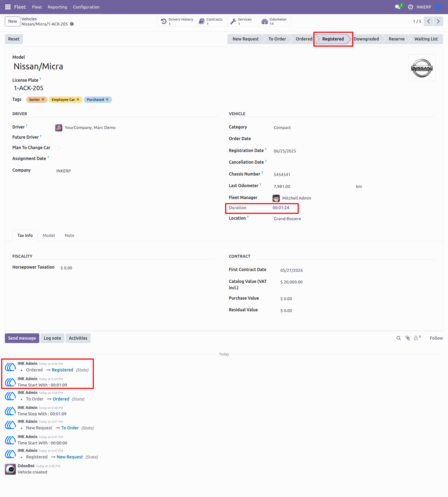Click the Nissan logo image

click(422, 68)
